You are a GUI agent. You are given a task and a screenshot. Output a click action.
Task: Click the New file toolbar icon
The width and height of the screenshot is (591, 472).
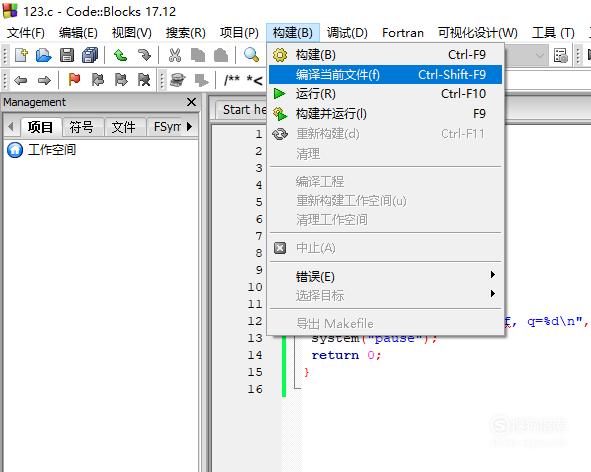(x=21, y=55)
